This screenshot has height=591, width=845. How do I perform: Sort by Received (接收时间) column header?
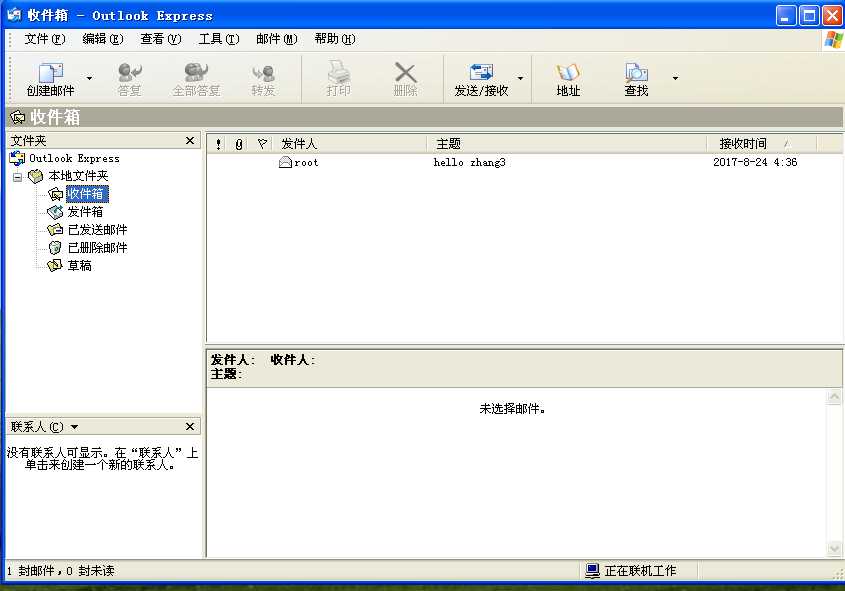[x=761, y=144]
